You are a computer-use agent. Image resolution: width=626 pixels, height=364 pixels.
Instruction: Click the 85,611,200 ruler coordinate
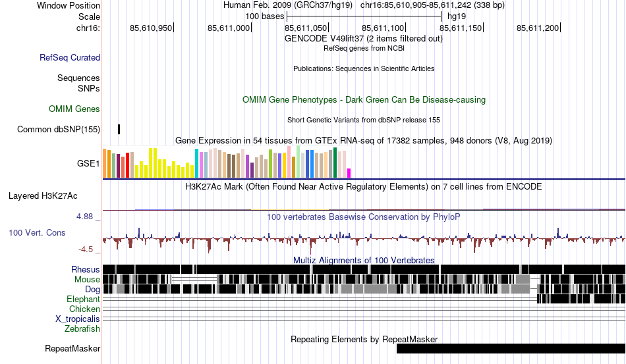tap(538, 28)
